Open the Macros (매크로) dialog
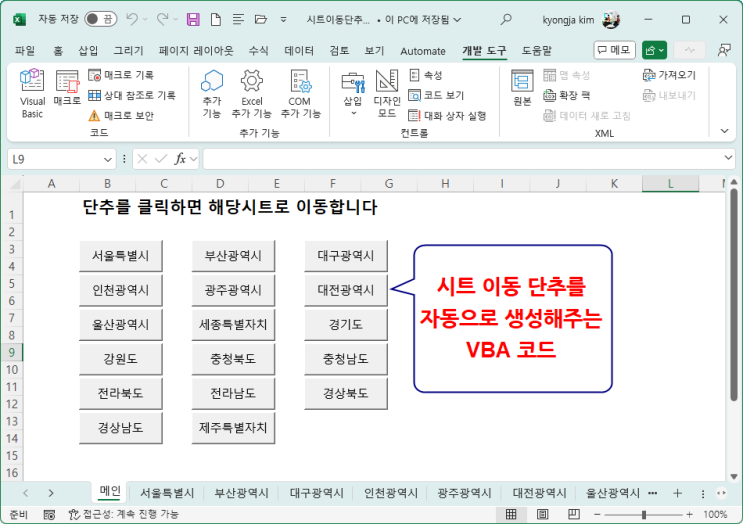The height and width of the screenshot is (524, 743). coord(67,87)
